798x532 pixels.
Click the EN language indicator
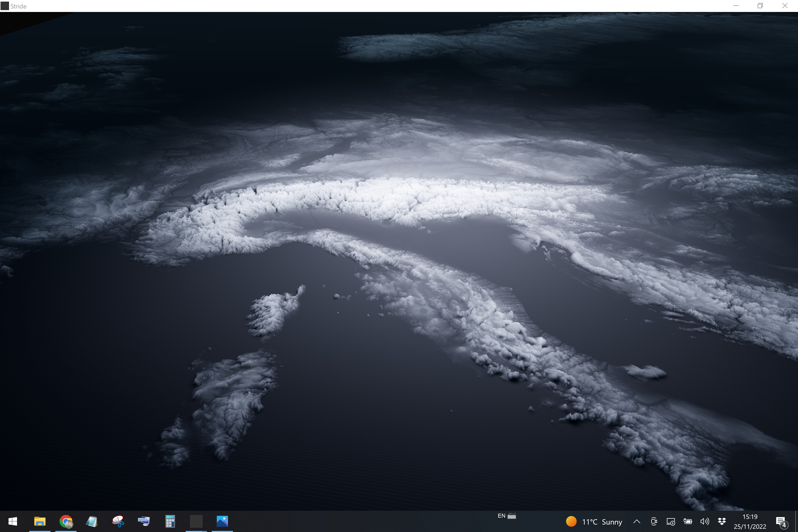[x=501, y=516]
